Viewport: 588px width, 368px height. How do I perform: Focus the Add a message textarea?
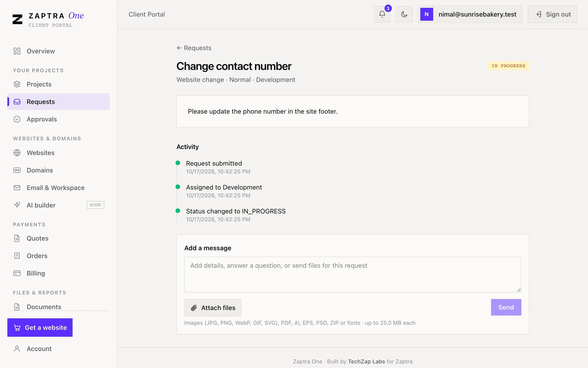pos(353,275)
